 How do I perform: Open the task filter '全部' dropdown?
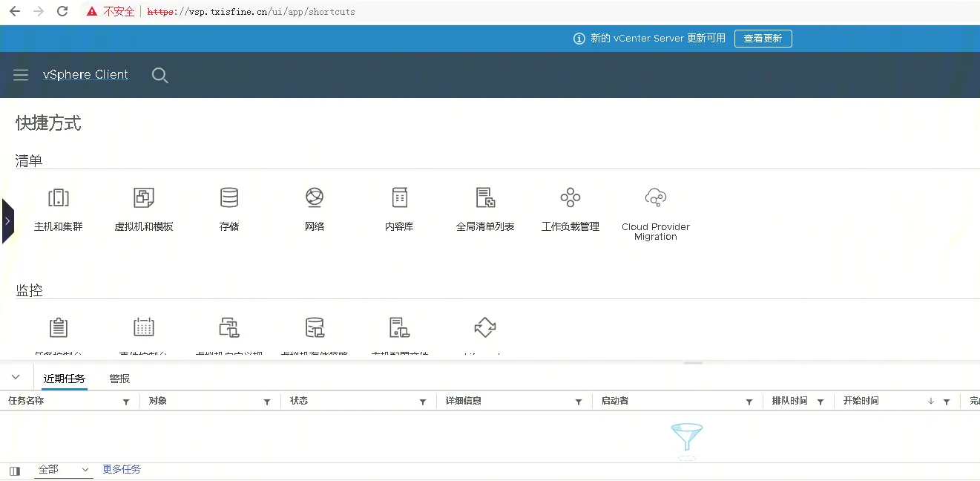click(64, 470)
